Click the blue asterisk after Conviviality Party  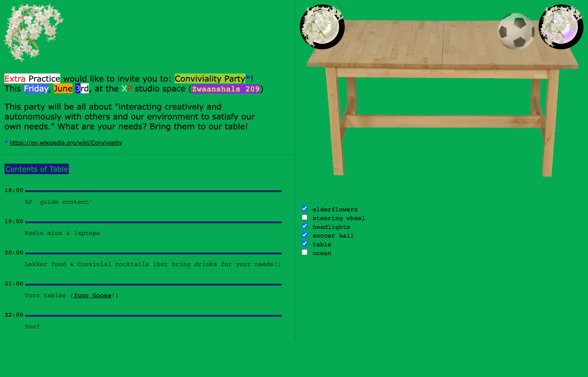pyautogui.click(x=248, y=79)
